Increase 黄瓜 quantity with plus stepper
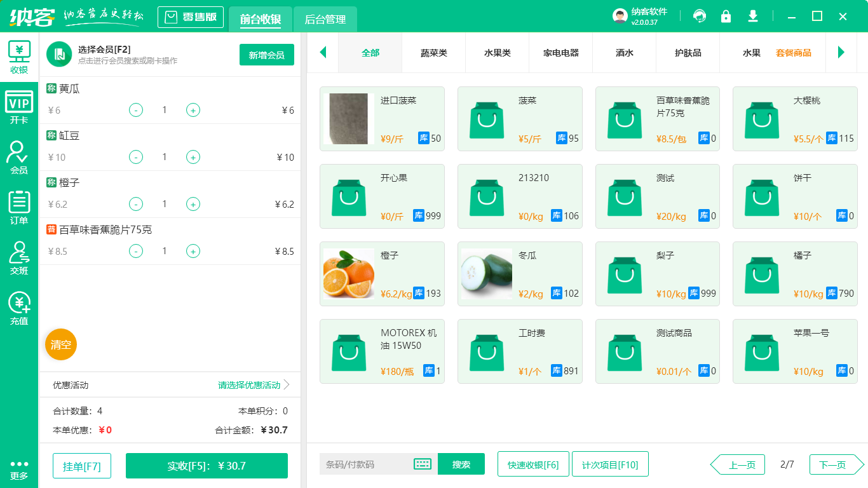Screen dimensions: 868x488 [x=193, y=110]
